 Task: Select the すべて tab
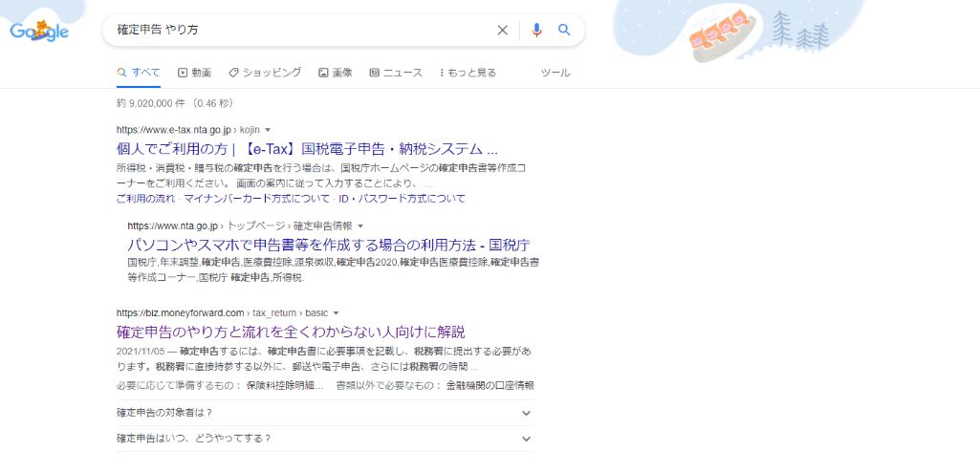[x=139, y=73]
